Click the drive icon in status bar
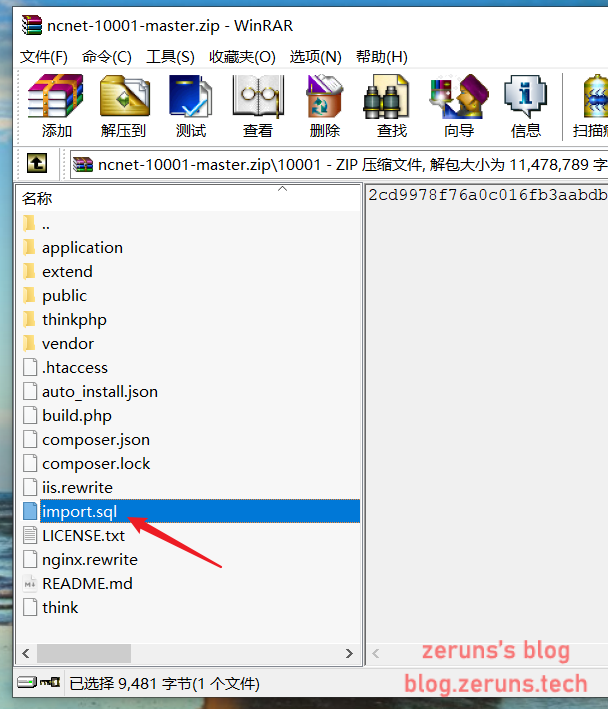This screenshot has width=608, height=709. [x=27, y=682]
